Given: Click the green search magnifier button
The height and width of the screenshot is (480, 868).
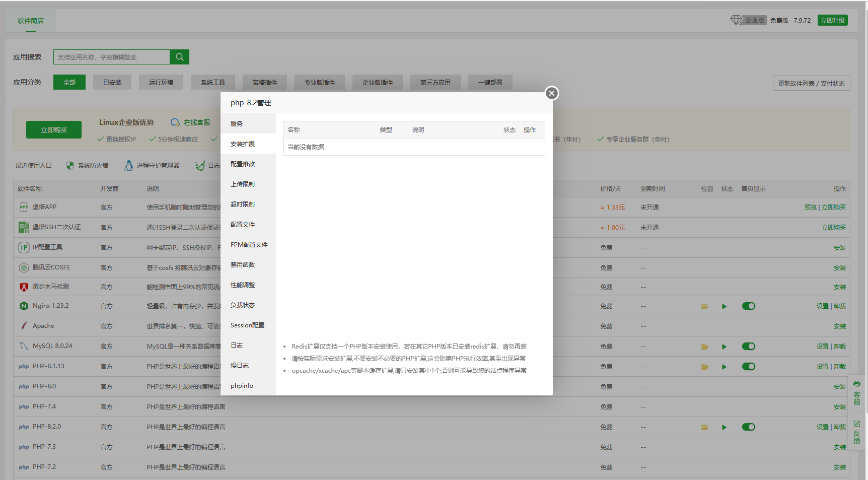Looking at the screenshot, I should click(180, 57).
